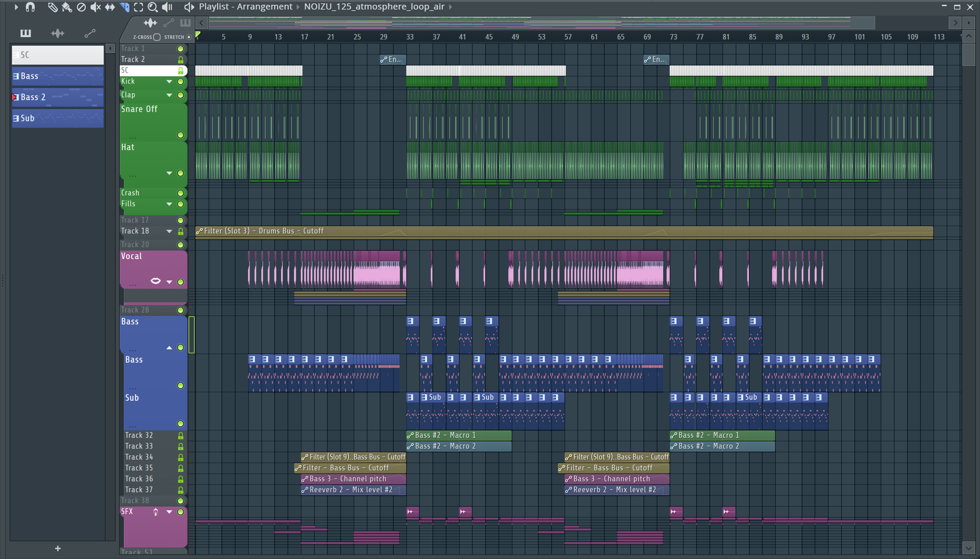This screenshot has height=559, width=980.
Task: Click the lock icon on Track 32
Action: [x=180, y=436]
